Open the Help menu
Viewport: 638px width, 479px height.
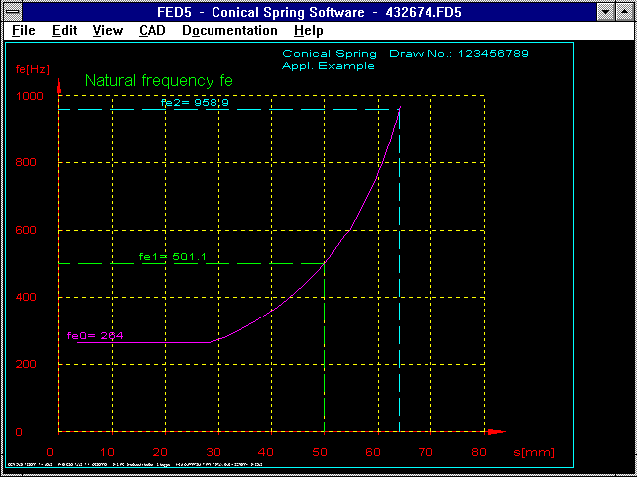point(309,30)
